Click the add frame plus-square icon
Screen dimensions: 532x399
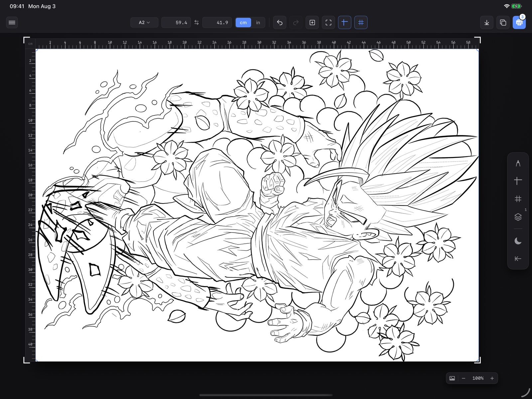click(312, 23)
